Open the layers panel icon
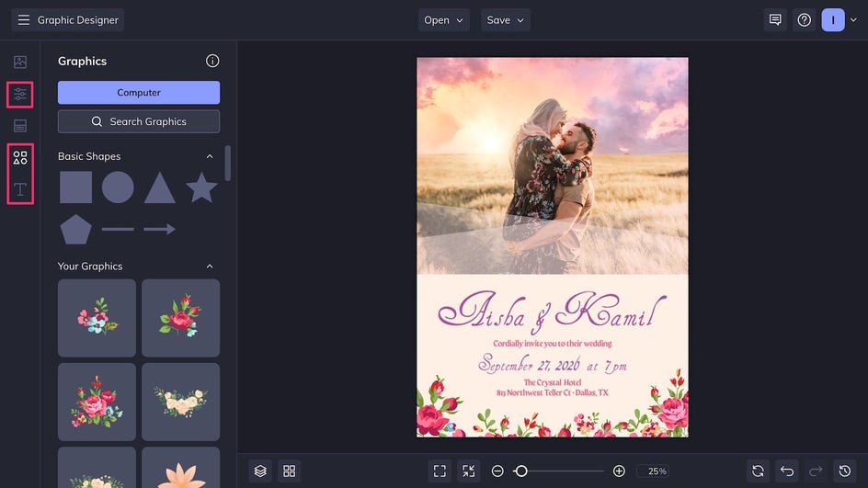The width and height of the screenshot is (868, 488). coord(260,471)
